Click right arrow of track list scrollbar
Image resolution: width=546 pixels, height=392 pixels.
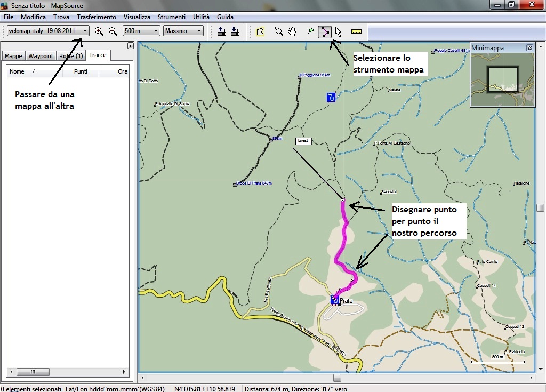[x=124, y=372]
